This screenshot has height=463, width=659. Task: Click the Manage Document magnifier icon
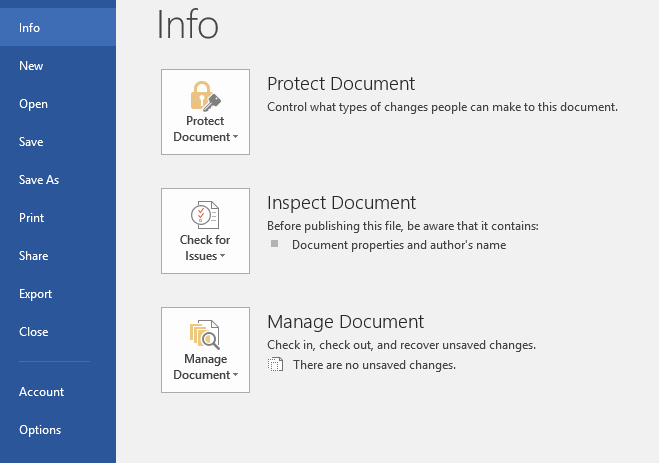coord(205,334)
